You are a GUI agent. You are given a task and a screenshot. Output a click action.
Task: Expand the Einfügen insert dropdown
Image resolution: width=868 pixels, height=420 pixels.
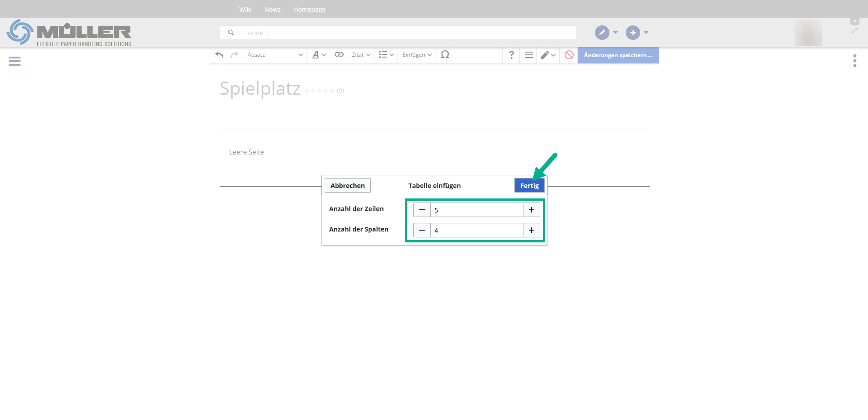[417, 55]
